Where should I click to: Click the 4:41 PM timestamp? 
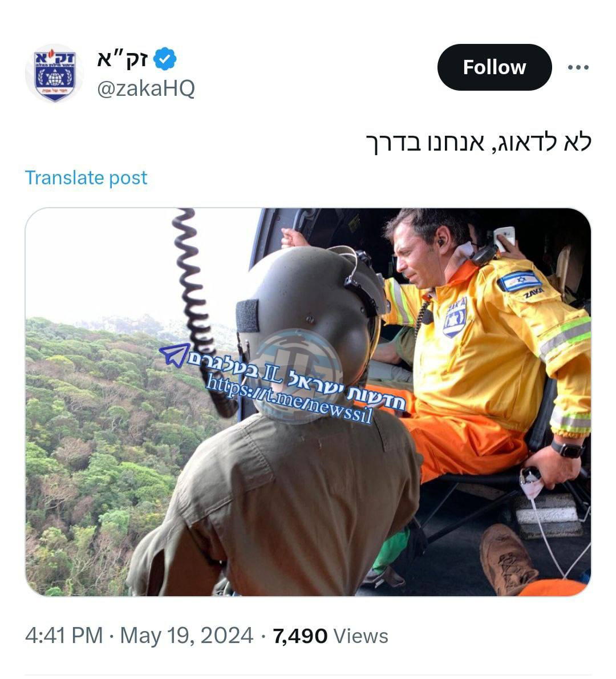coord(64,636)
